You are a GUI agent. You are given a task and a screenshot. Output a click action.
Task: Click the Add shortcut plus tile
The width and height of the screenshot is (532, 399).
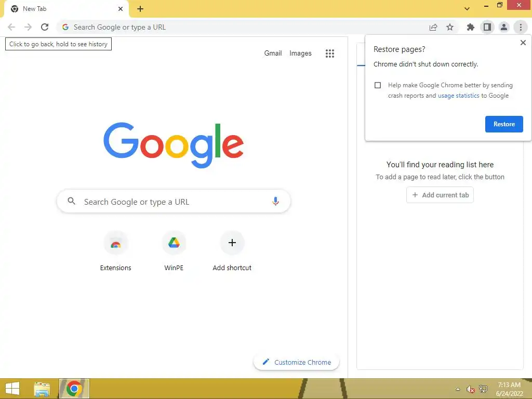(232, 251)
